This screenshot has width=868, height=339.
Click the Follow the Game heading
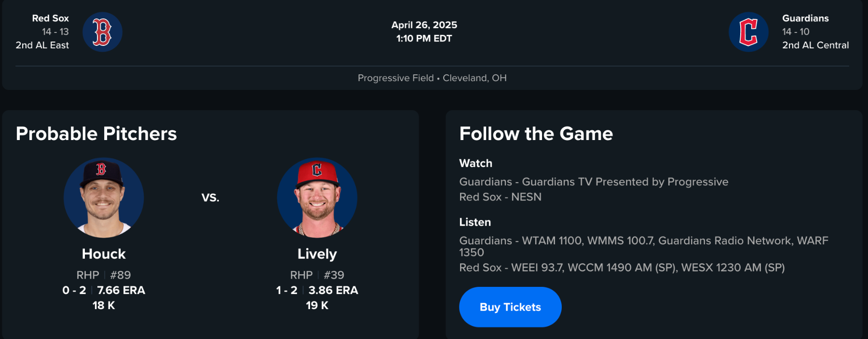point(536,134)
